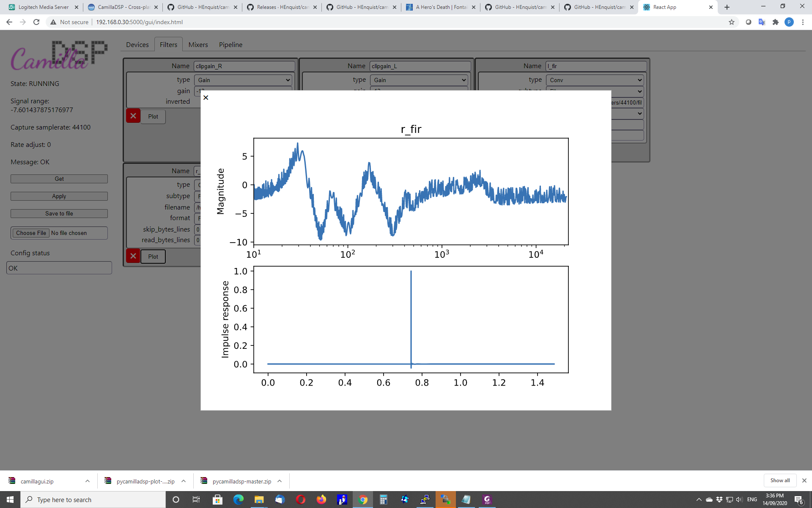The height and width of the screenshot is (508, 812).
Task: Open File Explorer from taskbar
Action: tap(259, 500)
